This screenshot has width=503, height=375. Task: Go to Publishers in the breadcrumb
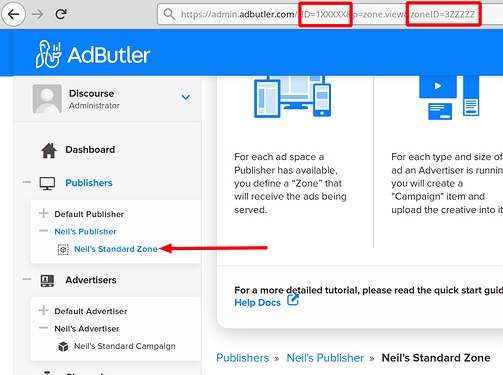point(242,358)
